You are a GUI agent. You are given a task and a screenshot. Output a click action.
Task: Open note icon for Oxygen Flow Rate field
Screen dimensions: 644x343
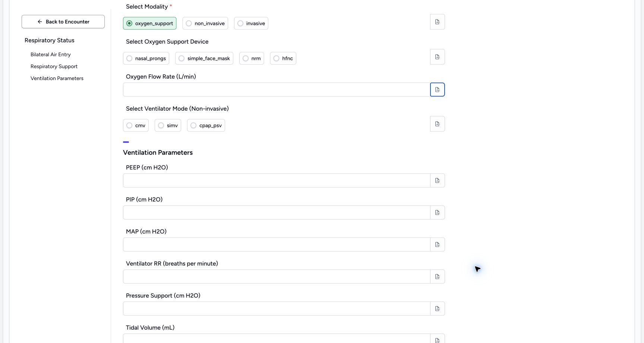(x=437, y=90)
